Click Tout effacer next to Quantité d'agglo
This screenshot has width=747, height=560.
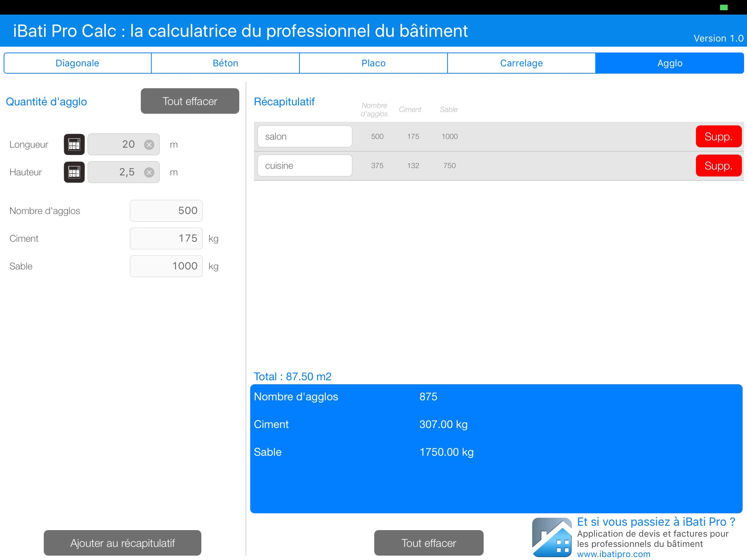[190, 101]
